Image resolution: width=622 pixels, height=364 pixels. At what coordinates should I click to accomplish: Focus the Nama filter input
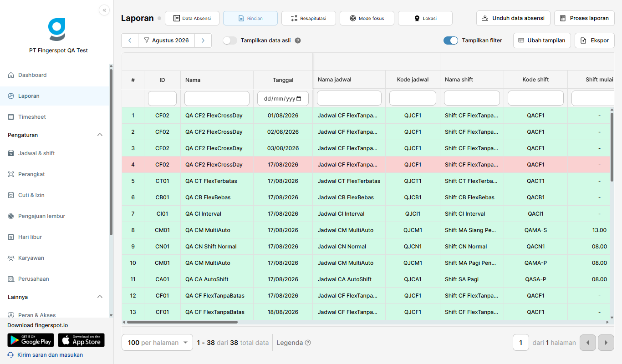click(217, 98)
